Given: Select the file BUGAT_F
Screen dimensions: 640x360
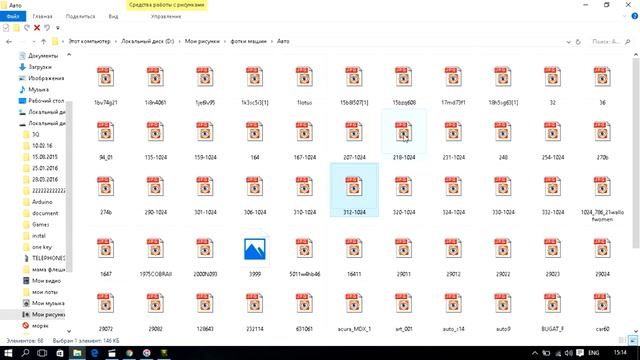Looking at the screenshot, I should 553,312.
